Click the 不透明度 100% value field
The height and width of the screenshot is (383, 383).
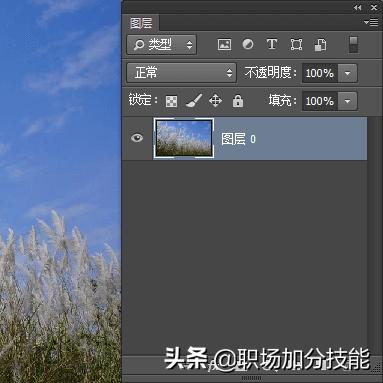(x=320, y=73)
